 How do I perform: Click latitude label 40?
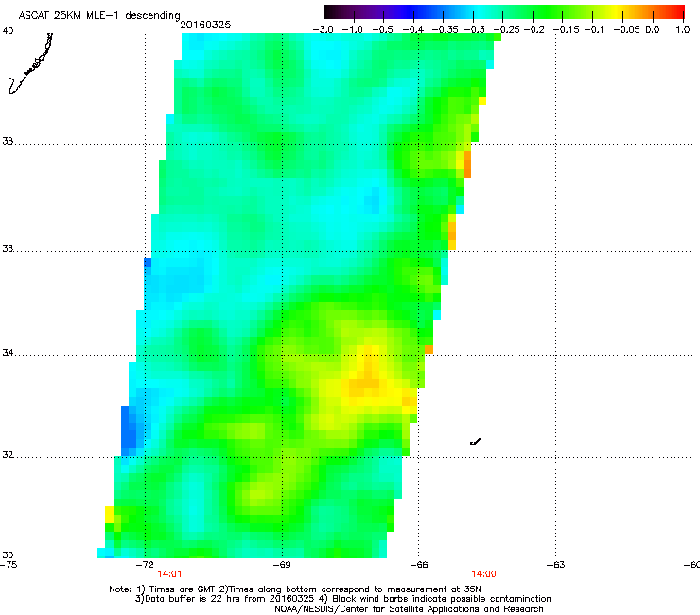click(x=8, y=31)
